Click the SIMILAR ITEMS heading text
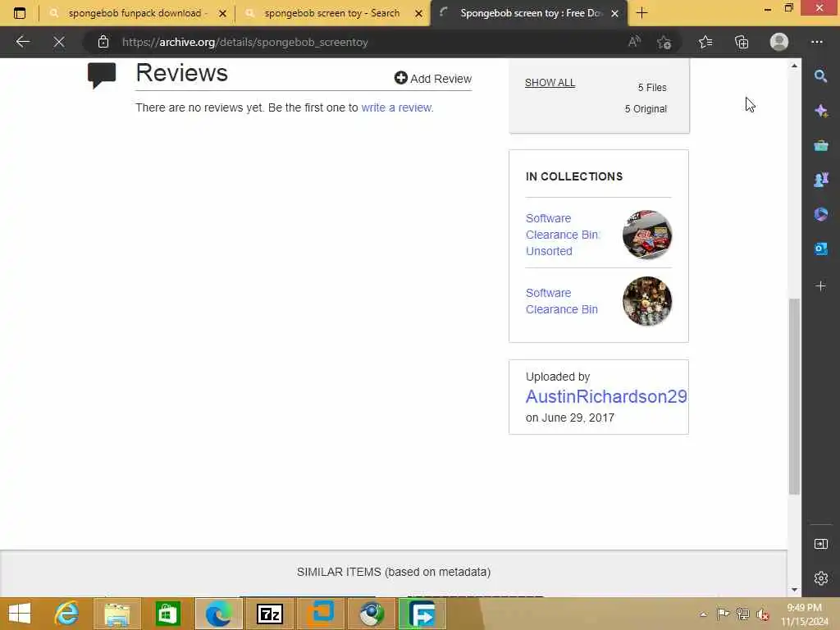The image size is (840, 630). coord(394,572)
